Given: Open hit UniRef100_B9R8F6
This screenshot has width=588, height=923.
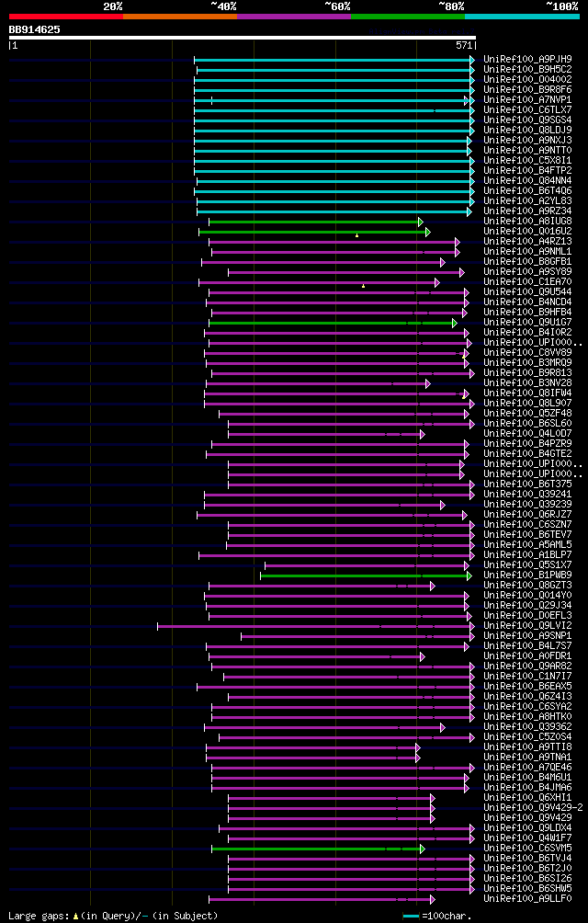Looking at the screenshot, I should 527,89.
